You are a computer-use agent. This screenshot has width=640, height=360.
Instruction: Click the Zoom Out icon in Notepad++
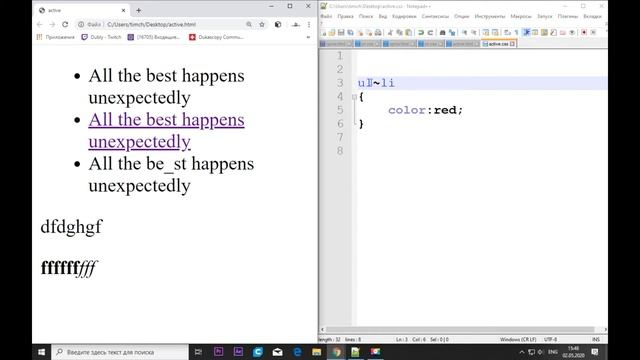tap(473, 33)
